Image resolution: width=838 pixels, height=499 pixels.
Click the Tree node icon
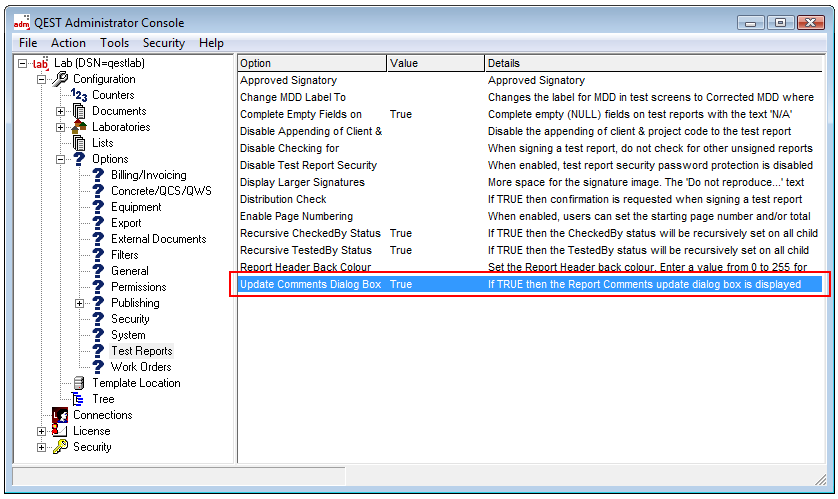click(79, 399)
